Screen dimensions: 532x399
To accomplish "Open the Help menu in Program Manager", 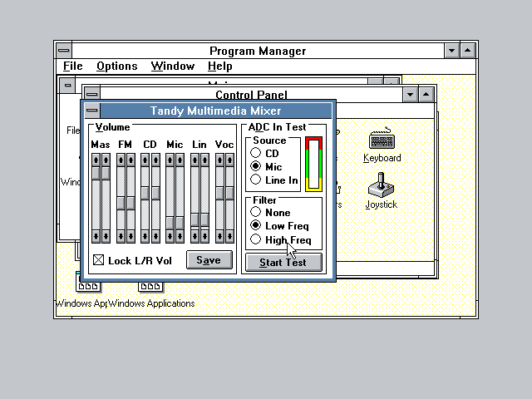I will pyautogui.click(x=219, y=66).
